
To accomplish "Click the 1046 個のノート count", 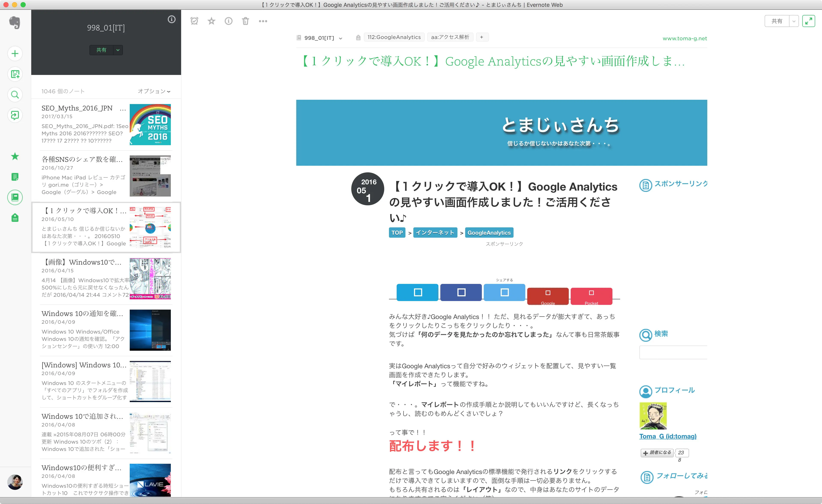I will [63, 91].
